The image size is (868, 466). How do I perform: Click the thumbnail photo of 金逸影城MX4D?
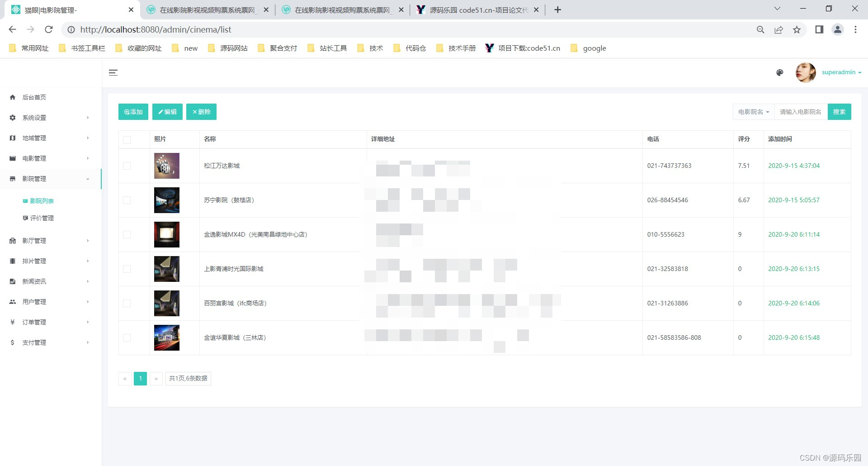[166, 234]
